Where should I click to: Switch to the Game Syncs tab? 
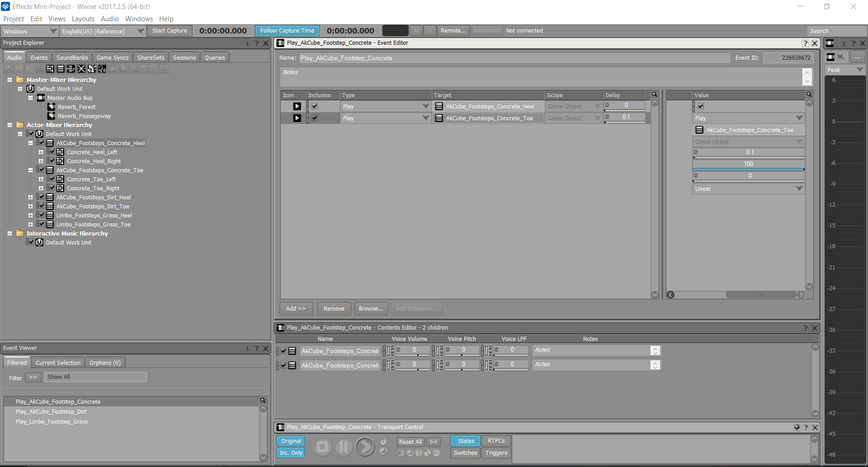(x=113, y=57)
